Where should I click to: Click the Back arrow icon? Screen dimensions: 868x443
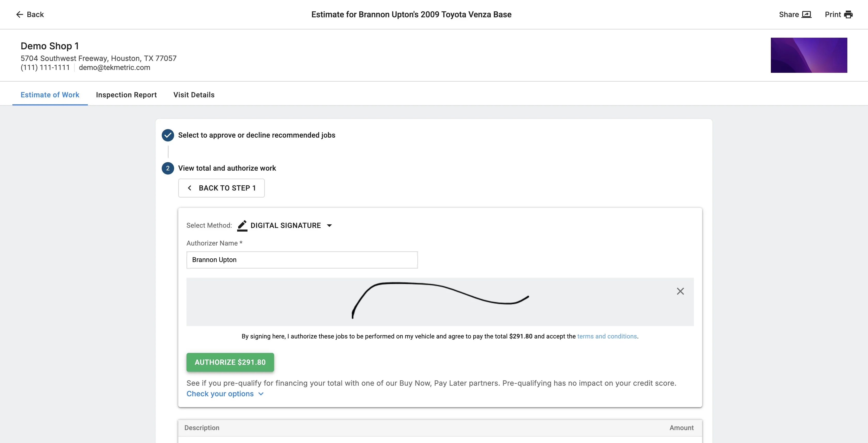click(x=20, y=14)
